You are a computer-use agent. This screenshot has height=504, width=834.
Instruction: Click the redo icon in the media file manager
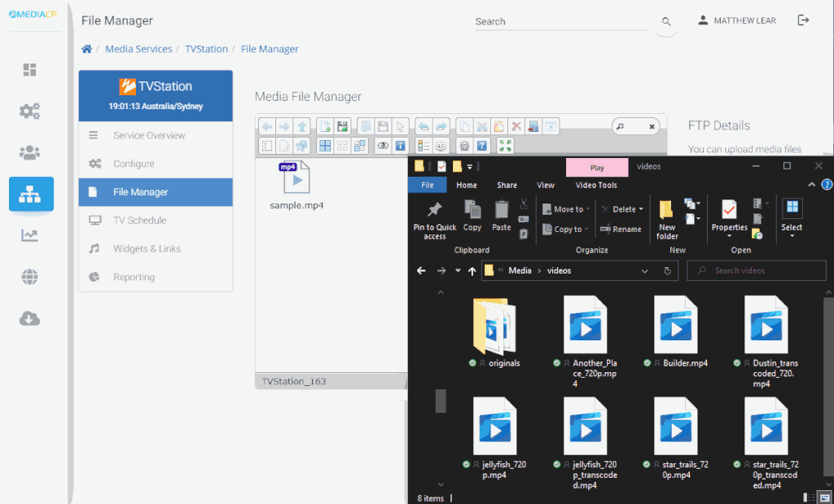coord(441,126)
